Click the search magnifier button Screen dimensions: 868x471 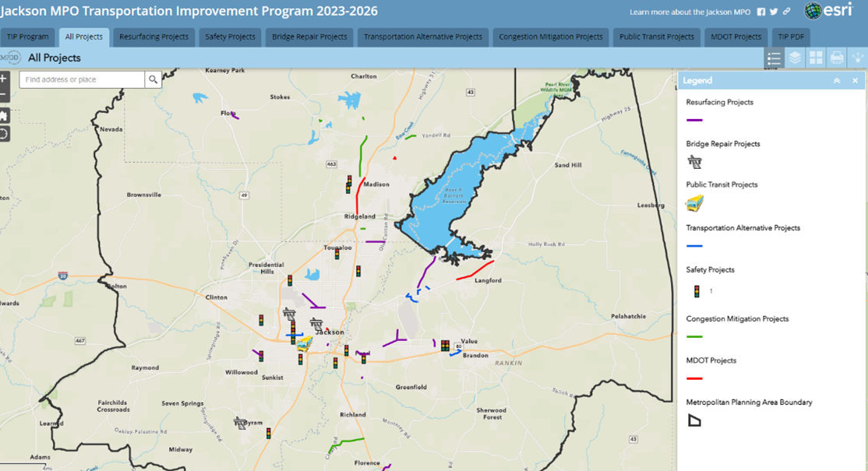coord(153,79)
